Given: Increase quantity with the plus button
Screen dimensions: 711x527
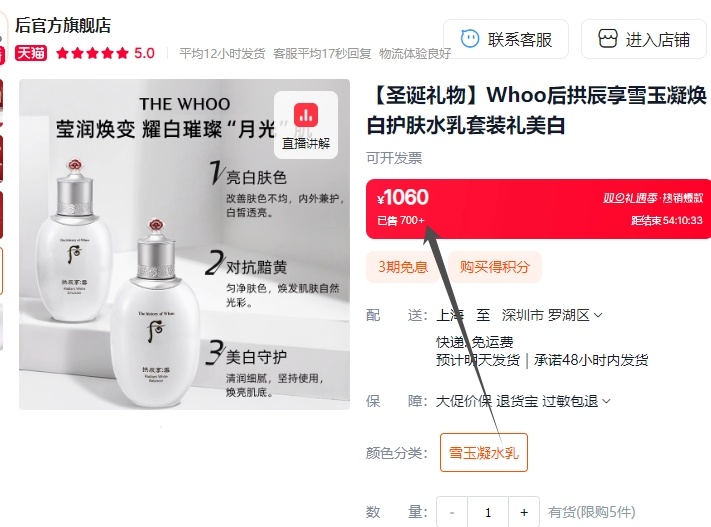Looking at the screenshot, I should (x=524, y=512).
